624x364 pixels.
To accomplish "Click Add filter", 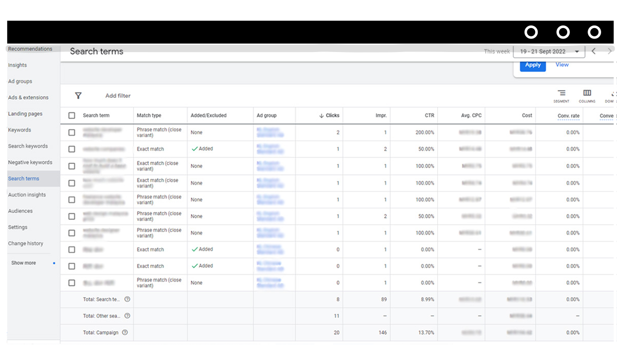I will [x=118, y=96].
